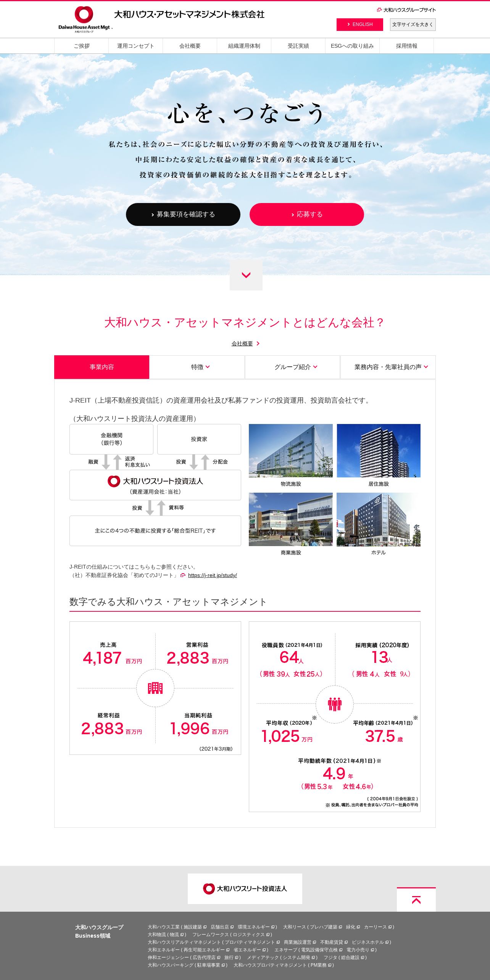Open the 大和ハウスグループサイト link

click(x=406, y=10)
